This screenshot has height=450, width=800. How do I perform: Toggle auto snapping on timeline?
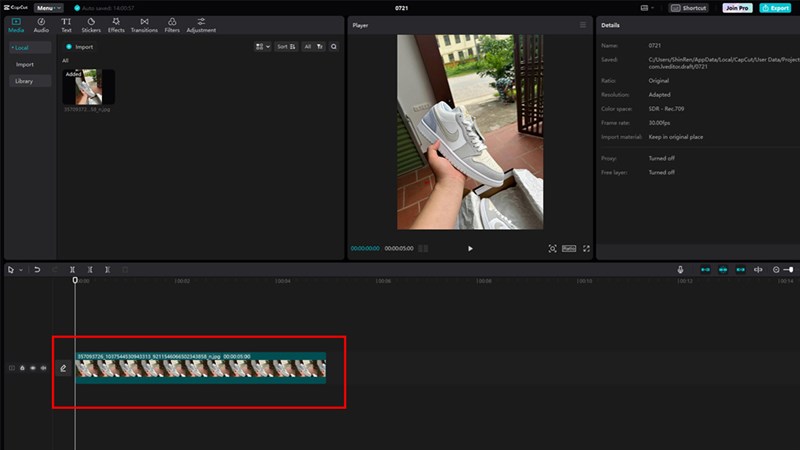click(x=723, y=269)
